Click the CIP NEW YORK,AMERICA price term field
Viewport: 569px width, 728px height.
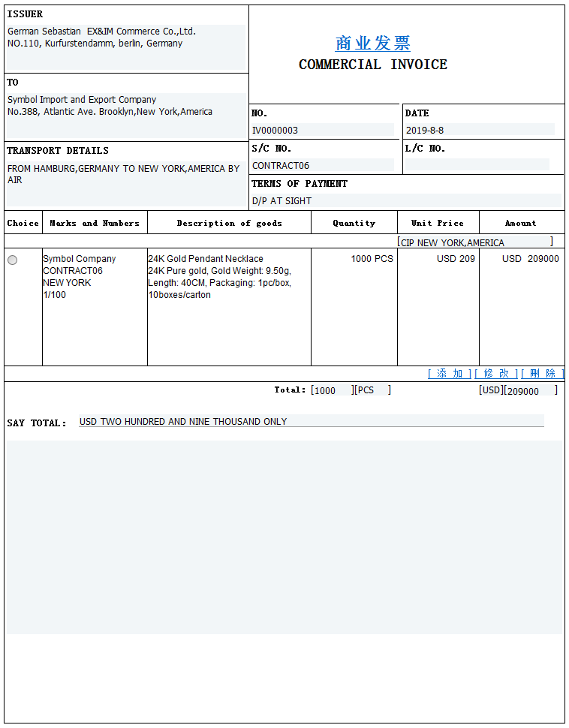474,242
